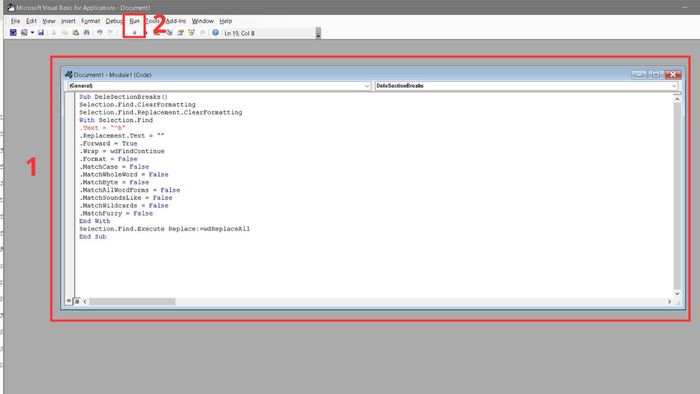Screen dimensions: 700x394
Task: Open Visual Basic Help question icon
Action: [x=215, y=33]
